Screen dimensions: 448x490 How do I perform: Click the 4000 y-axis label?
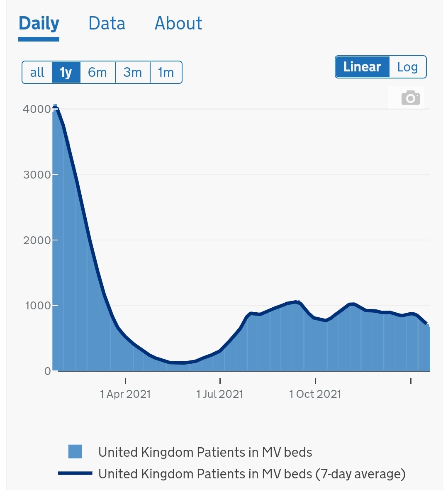37,109
